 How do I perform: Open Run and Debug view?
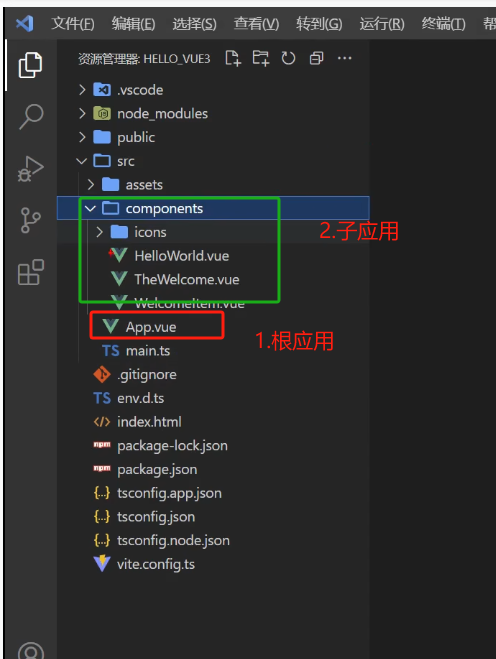(31, 169)
